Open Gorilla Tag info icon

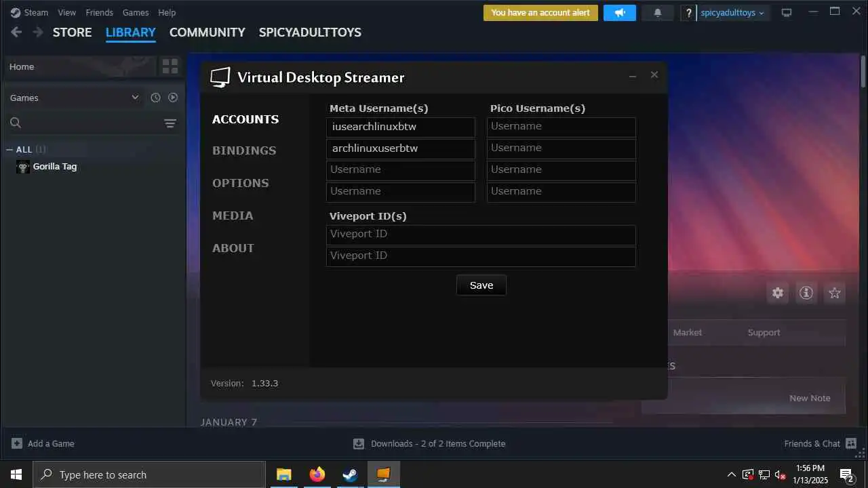[x=806, y=293]
